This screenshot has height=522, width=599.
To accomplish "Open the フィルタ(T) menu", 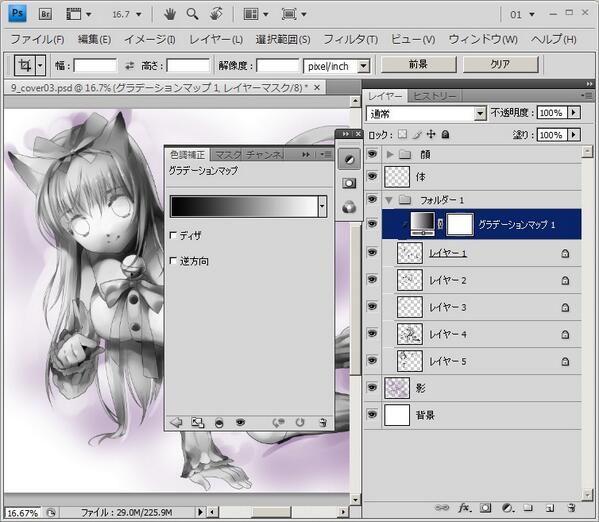I will [351, 39].
